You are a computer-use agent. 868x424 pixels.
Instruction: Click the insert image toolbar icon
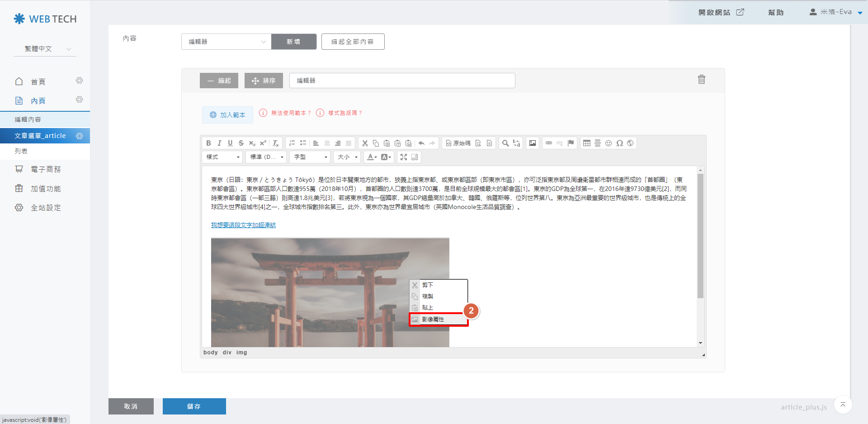pos(533,143)
